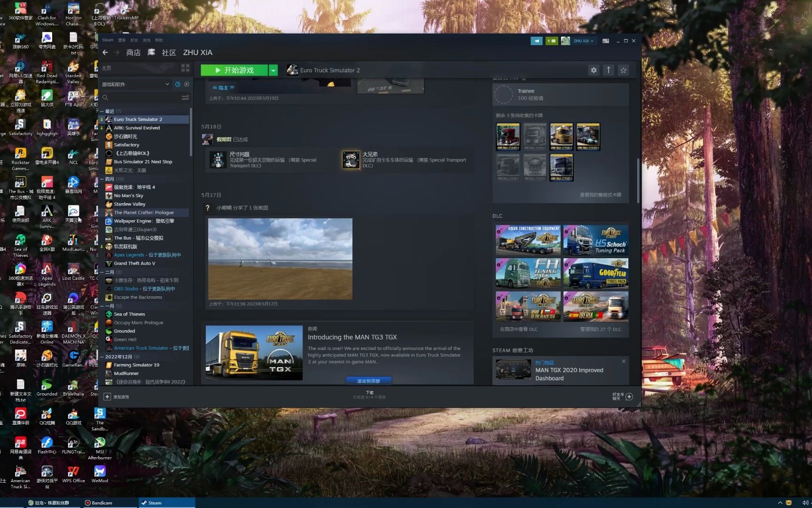Expand the 游戏和软件 library filter dropdown
The height and width of the screenshot is (508, 812).
[x=167, y=84]
